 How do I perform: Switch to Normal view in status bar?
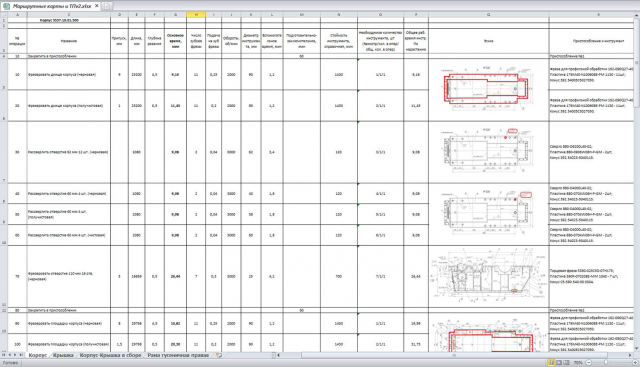(551, 363)
